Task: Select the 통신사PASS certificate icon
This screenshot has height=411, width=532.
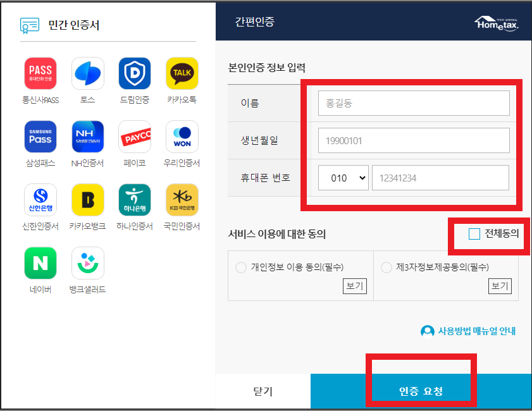Action: (x=40, y=73)
